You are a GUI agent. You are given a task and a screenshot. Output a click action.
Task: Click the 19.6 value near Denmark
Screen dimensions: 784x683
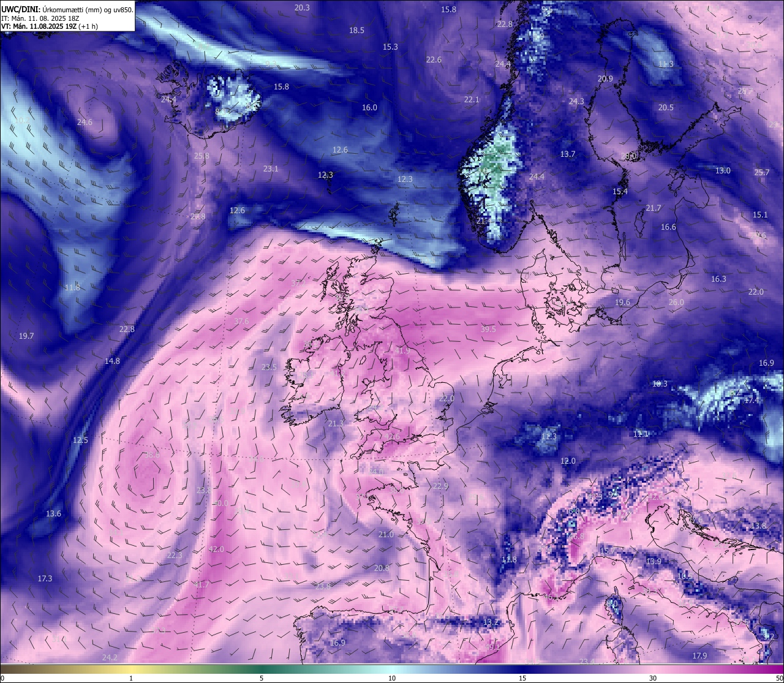[622, 303]
